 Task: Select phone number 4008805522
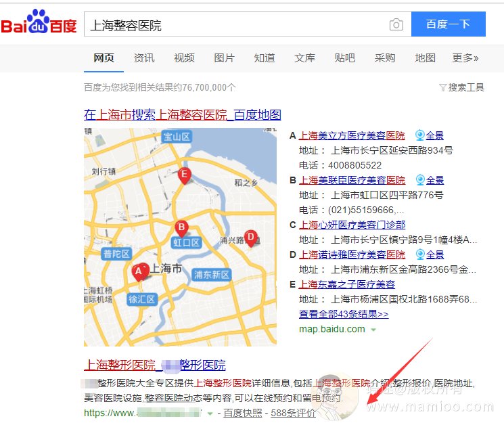pos(354,165)
